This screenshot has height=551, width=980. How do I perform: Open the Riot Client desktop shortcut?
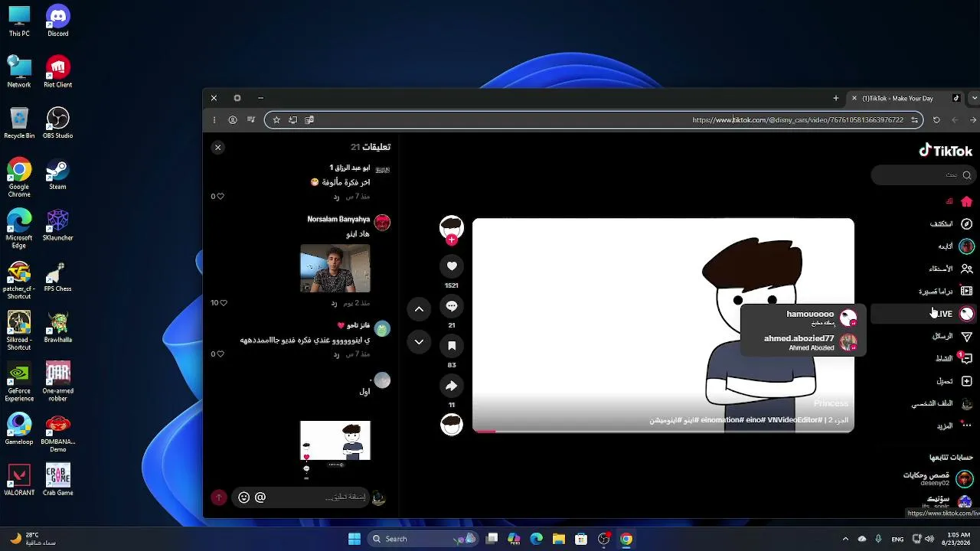(x=58, y=72)
